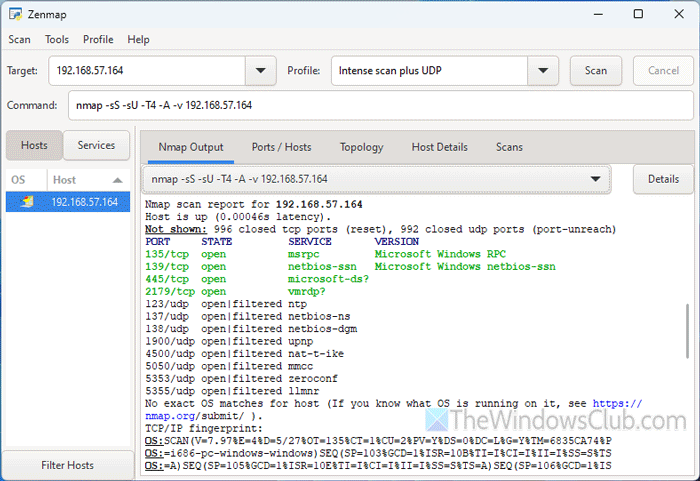Image resolution: width=700 pixels, height=481 pixels.
Task: Select the Windows OS icon for host 192.168.57.164
Action: pos(27,202)
